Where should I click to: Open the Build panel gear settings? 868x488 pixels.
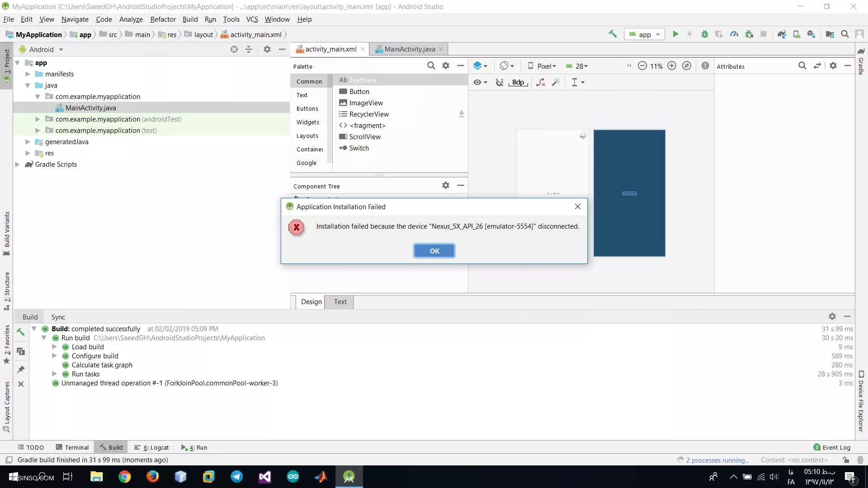coord(832,316)
